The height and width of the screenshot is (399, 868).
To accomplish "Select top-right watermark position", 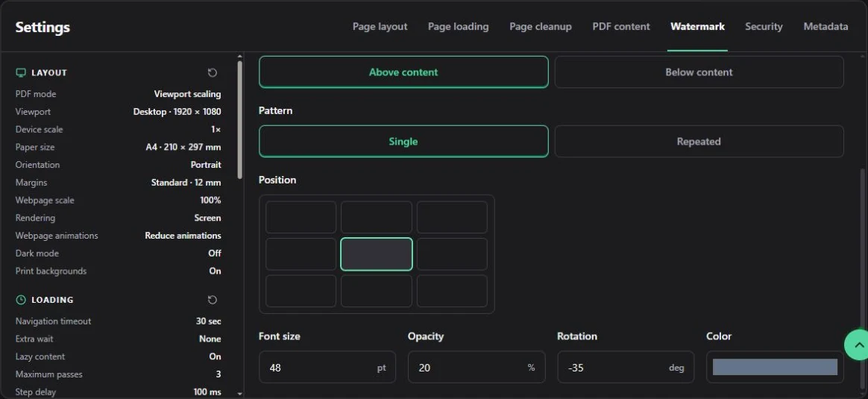I will click(x=452, y=217).
